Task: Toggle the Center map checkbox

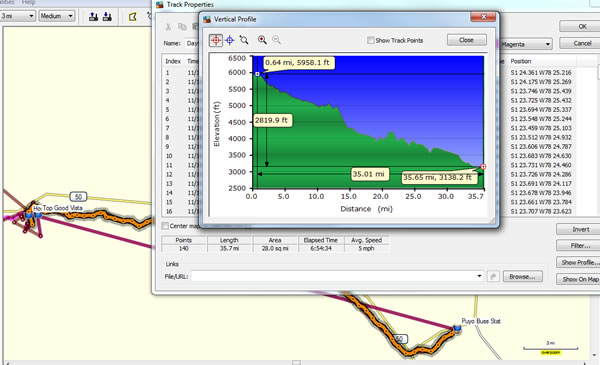Action: (x=165, y=226)
